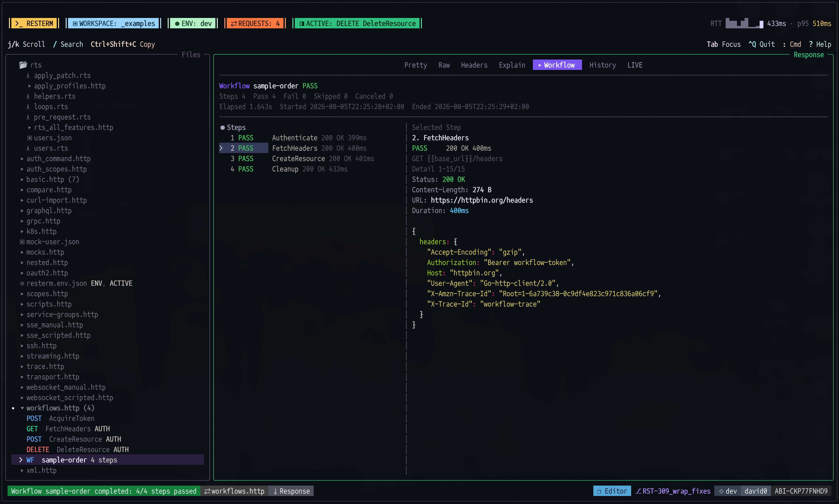Open k8s.http file

[41, 231]
